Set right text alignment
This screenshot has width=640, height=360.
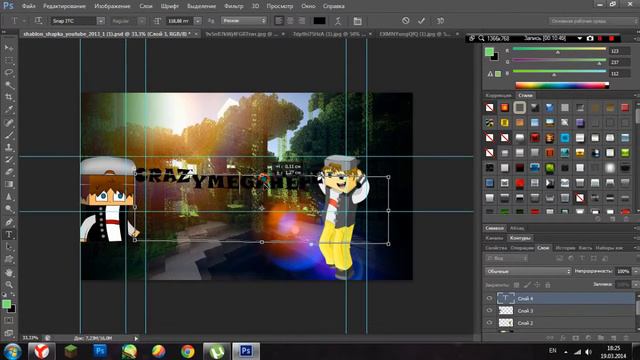point(302,20)
